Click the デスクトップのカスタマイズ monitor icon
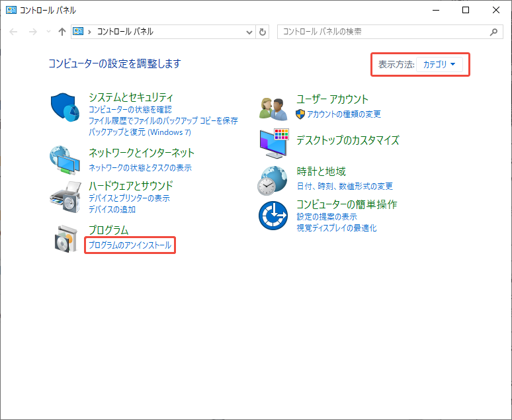 coord(275,144)
